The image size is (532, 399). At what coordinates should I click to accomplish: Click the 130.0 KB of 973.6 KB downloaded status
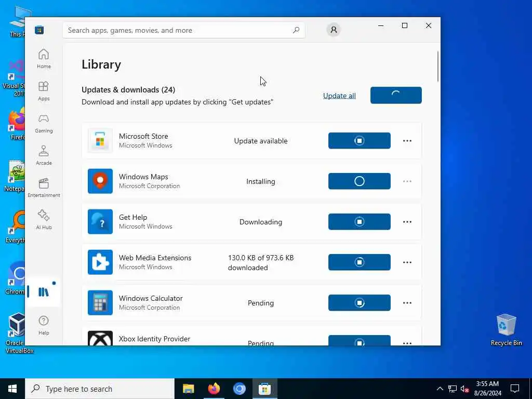[261, 262]
